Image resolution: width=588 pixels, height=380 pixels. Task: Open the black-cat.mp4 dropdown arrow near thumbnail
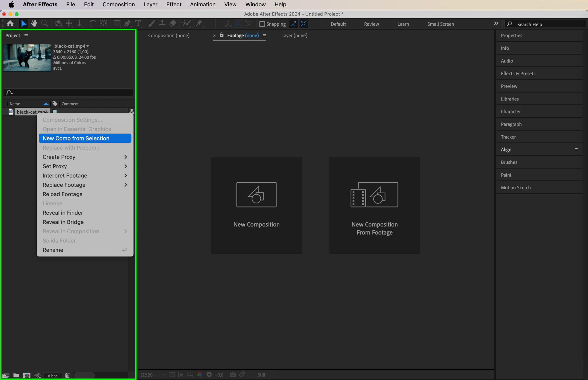pyautogui.click(x=88, y=46)
